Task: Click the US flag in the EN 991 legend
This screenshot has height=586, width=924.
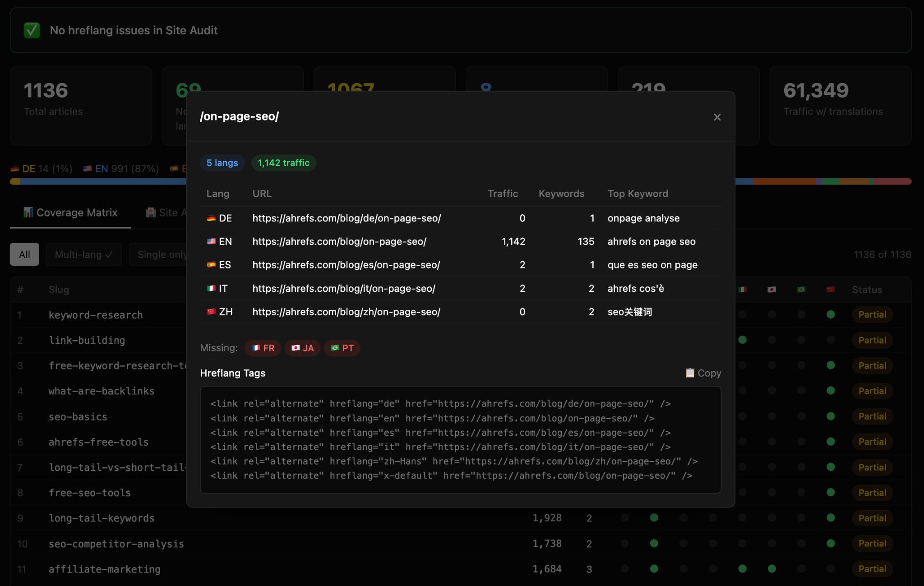Action: (88, 169)
